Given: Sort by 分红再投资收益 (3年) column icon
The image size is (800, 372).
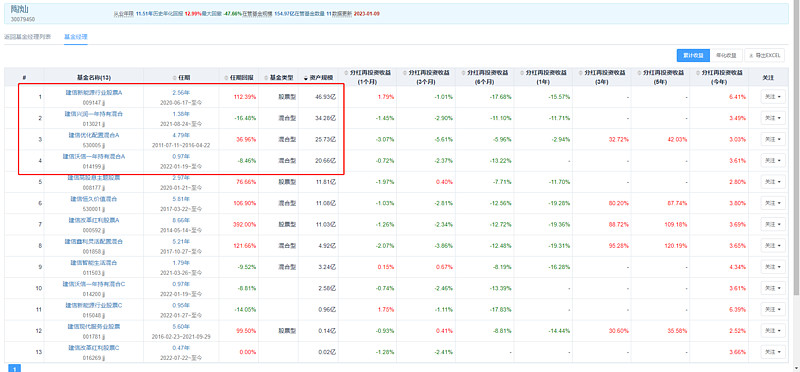Looking at the screenshot, I should click(x=580, y=73).
